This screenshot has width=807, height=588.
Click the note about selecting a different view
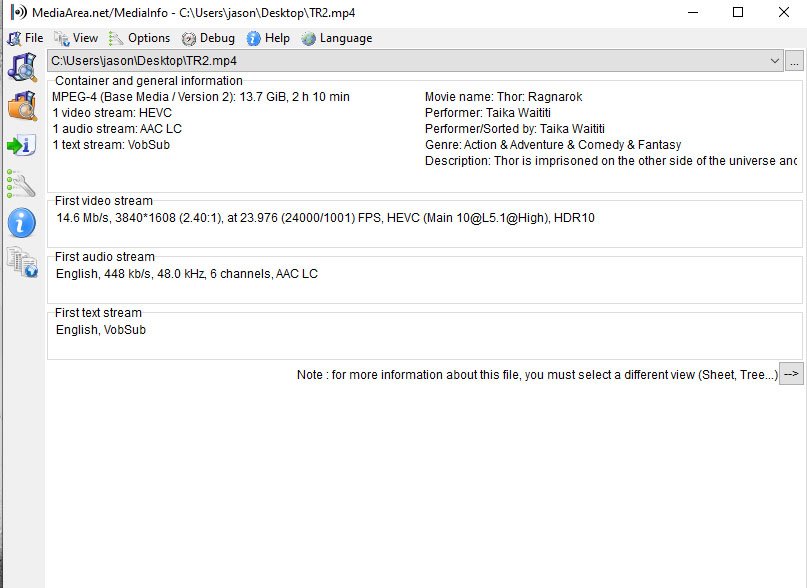537,375
